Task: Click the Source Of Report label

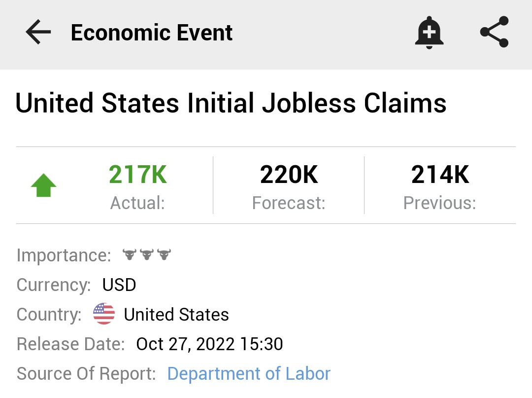Action: 86,373
